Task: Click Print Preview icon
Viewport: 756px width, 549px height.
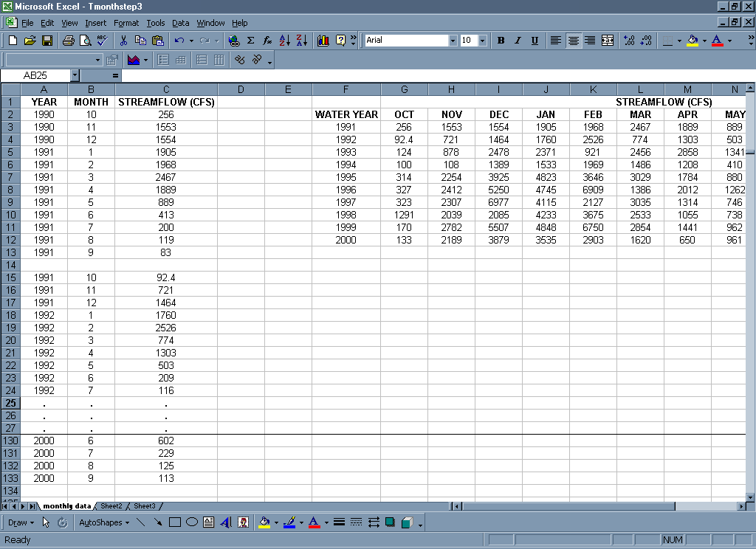Action: tap(85, 41)
